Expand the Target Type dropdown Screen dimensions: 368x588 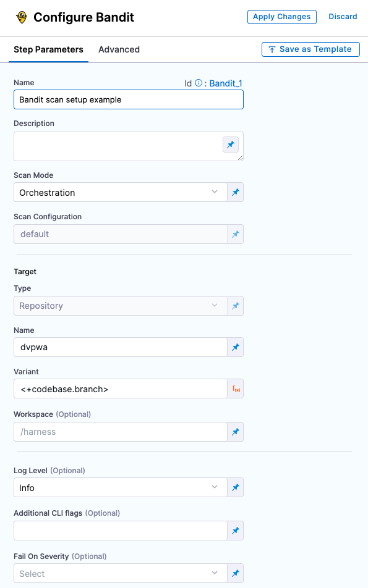point(215,305)
